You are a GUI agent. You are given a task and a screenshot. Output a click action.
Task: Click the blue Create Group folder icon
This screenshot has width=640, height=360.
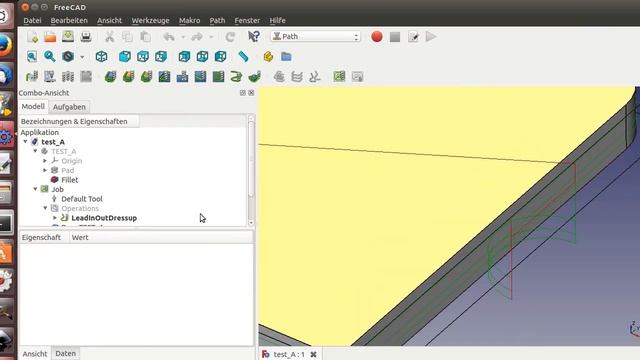pos(286,56)
